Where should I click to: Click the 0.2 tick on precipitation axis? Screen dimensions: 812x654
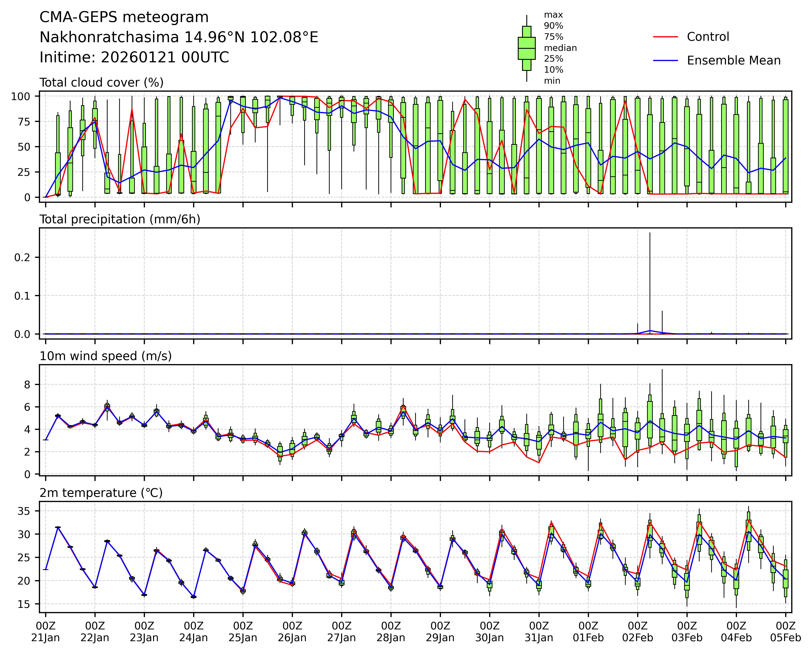coord(22,257)
